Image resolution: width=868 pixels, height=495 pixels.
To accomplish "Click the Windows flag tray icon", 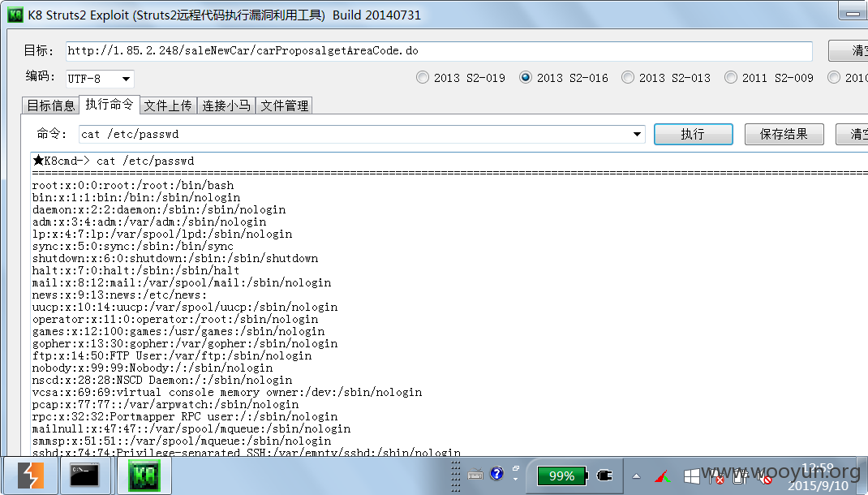I will [x=691, y=476].
